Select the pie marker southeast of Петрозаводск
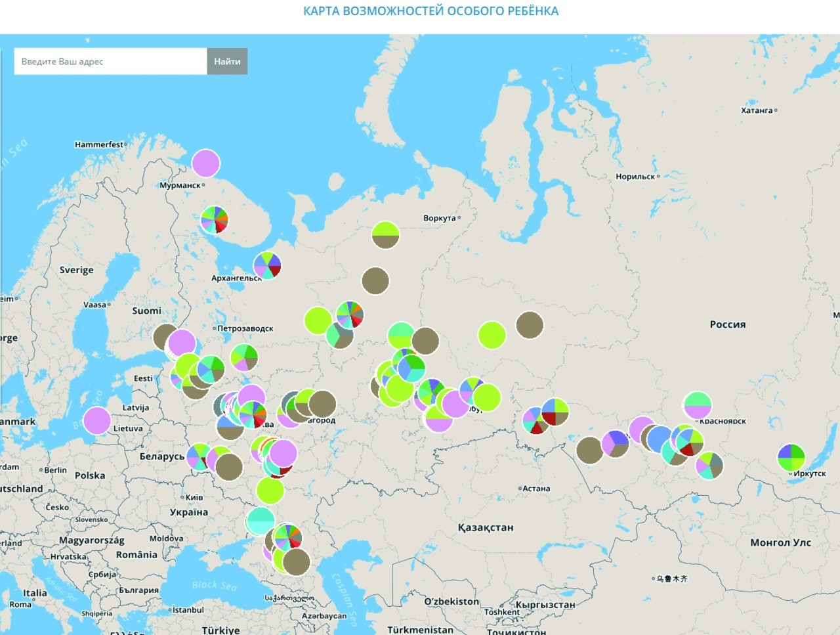 244,358
